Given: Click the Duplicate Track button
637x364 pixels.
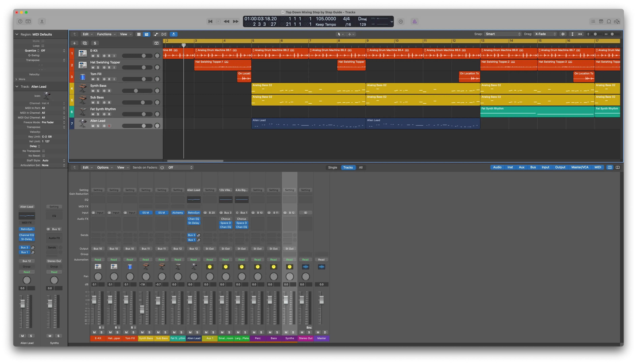Looking at the screenshot, I should pos(85,43).
